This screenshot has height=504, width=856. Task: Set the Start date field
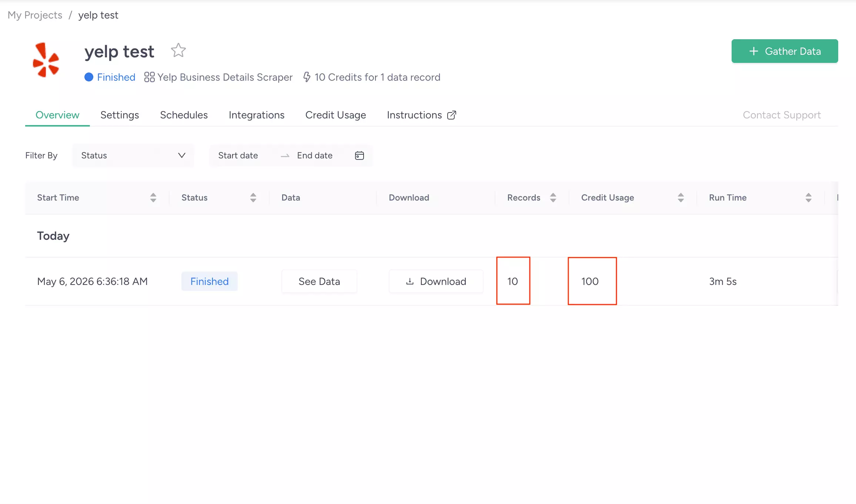[x=238, y=155]
